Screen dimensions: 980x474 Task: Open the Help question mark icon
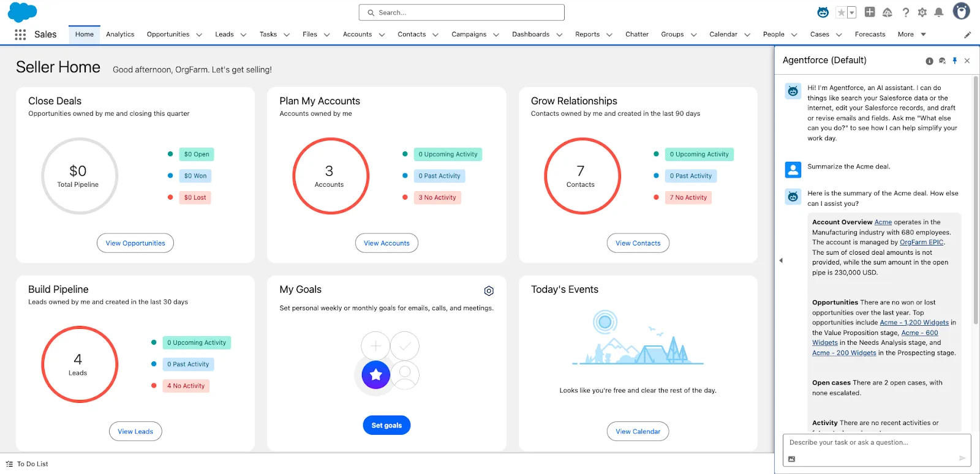(x=905, y=12)
